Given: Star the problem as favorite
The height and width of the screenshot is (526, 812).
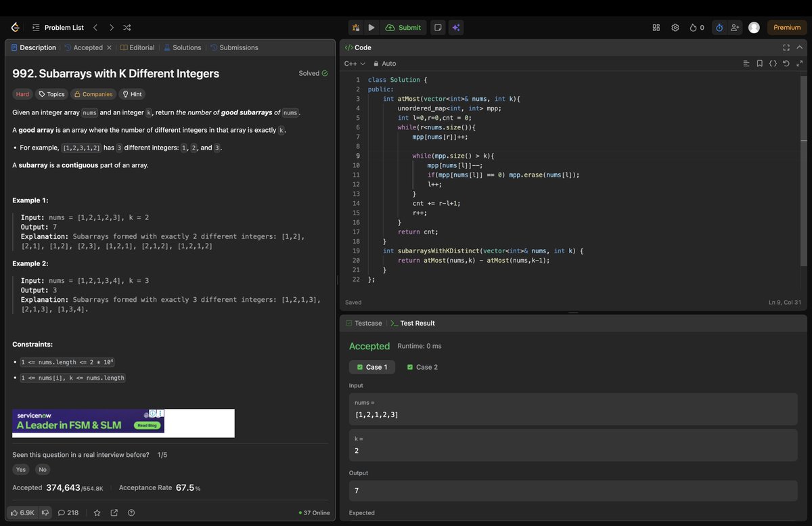Looking at the screenshot, I should [97, 512].
